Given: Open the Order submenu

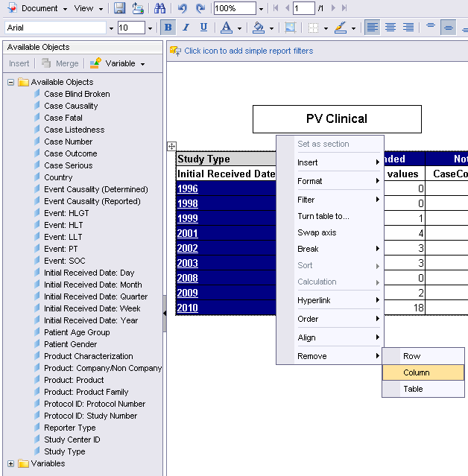Looking at the screenshot, I should (x=338, y=319).
